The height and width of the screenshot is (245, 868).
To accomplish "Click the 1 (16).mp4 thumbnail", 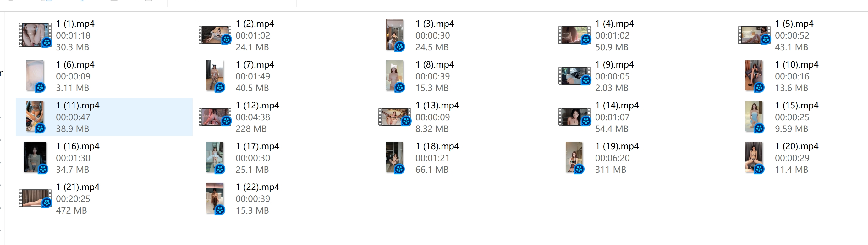I will click(36, 157).
